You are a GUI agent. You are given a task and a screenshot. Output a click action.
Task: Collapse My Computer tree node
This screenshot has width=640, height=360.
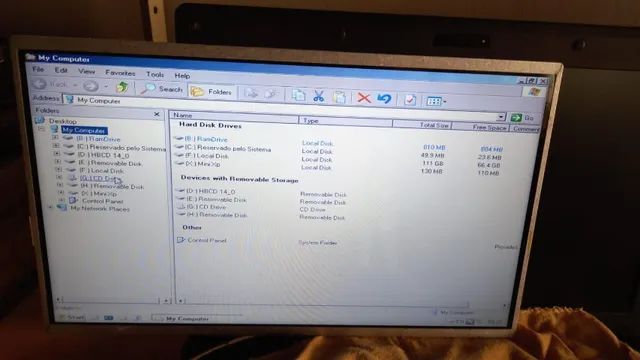tap(42, 129)
